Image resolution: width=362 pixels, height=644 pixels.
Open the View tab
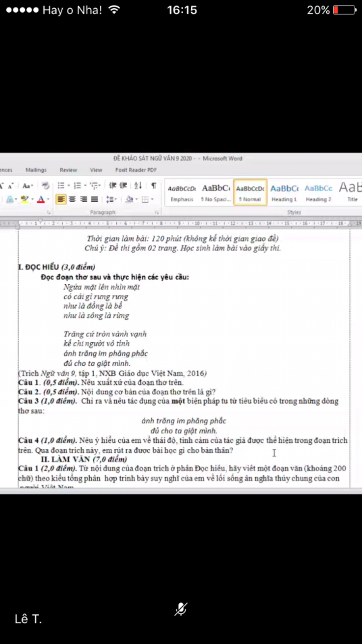click(96, 170)
